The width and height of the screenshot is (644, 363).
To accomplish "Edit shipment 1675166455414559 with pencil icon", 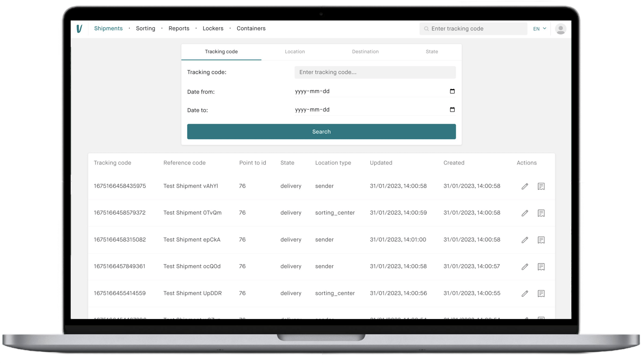I will click(x=525, y=293).
